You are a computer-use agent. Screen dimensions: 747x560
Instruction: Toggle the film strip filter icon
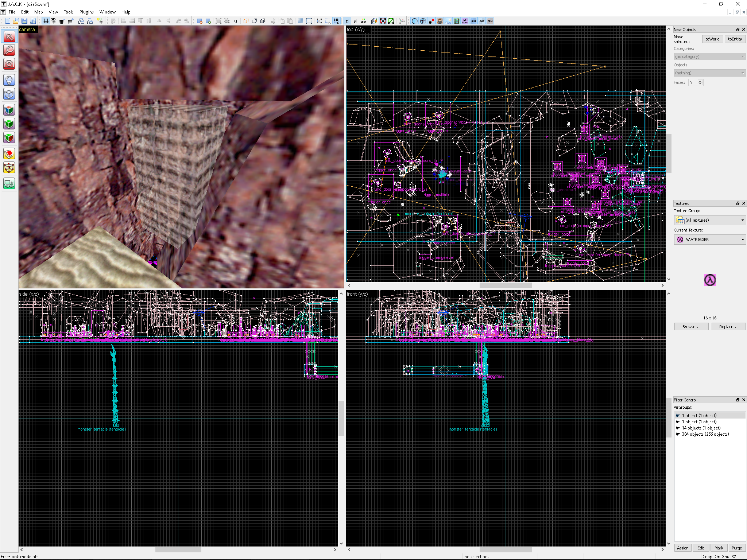click(457, 21)
